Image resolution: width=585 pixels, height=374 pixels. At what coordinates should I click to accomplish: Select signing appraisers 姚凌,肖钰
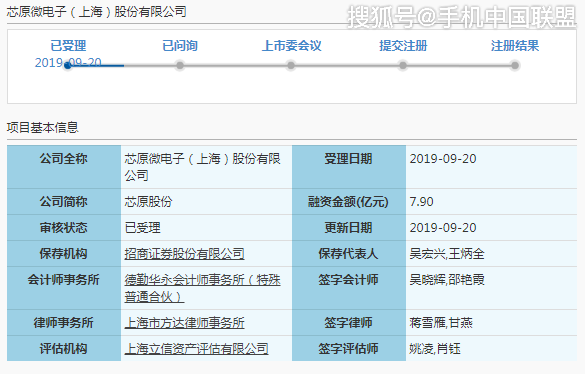click(x=435, y=349)
